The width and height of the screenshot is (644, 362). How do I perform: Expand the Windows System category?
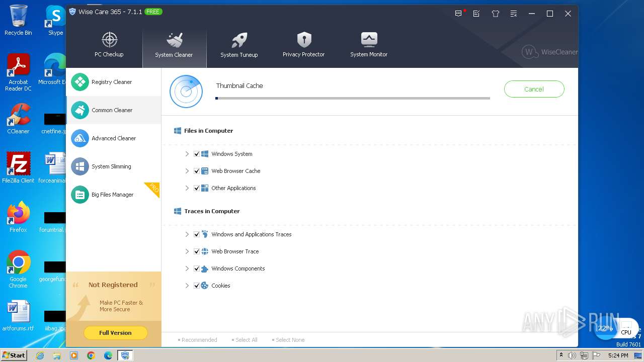pyautogui.click(x=187, y=154)
